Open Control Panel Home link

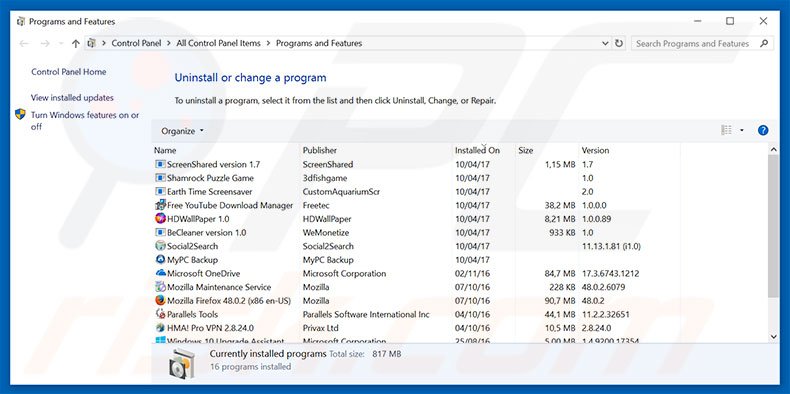point(69,72)
